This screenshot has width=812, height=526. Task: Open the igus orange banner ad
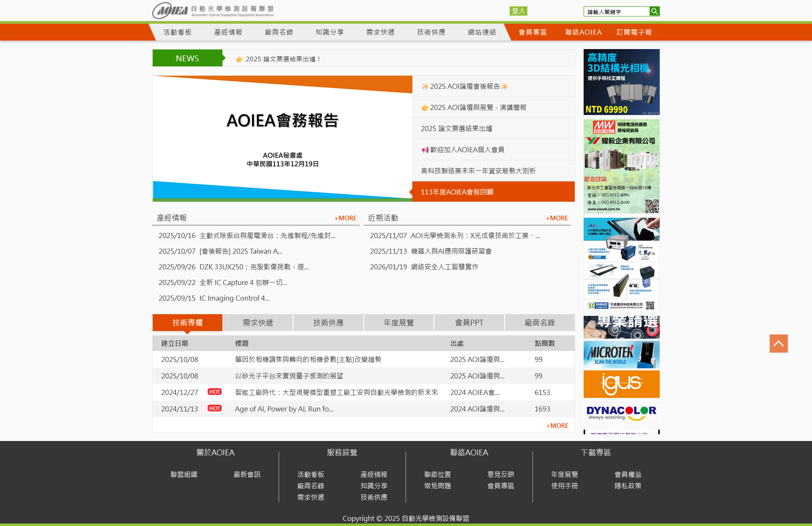pyautogui.click(x=621, y=384)
